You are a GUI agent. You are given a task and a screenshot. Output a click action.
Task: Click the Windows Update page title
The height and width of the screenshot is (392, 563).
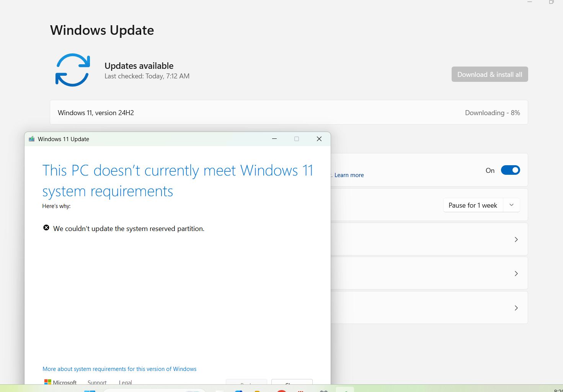point(102,30)
